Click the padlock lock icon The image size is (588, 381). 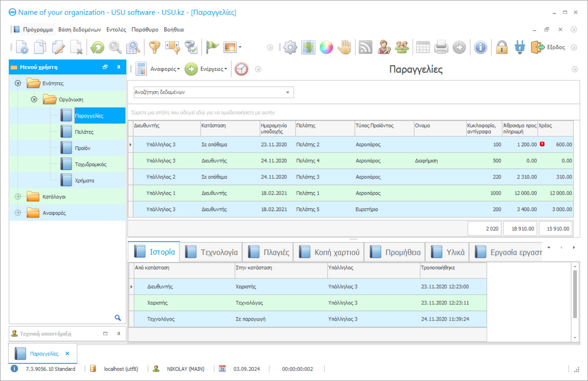point(502,47)
